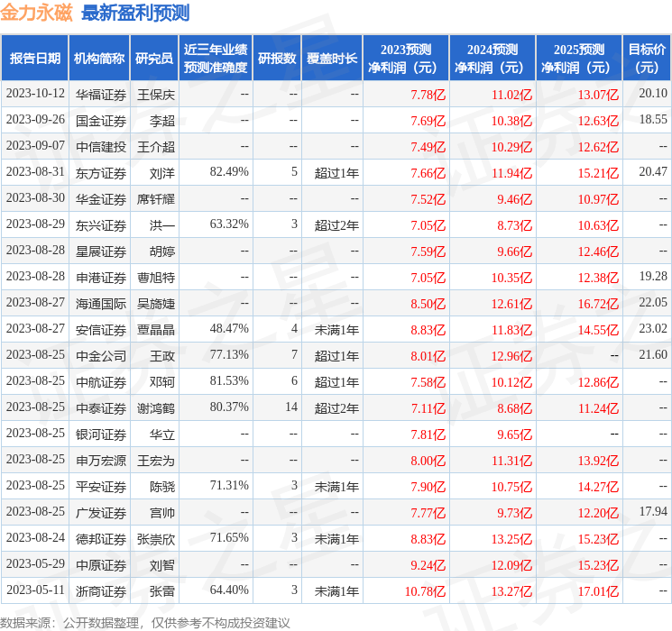Click the accuracy value 77.13%
The width and height of the screenshot is (672, 631).
(x=229, y=354)
